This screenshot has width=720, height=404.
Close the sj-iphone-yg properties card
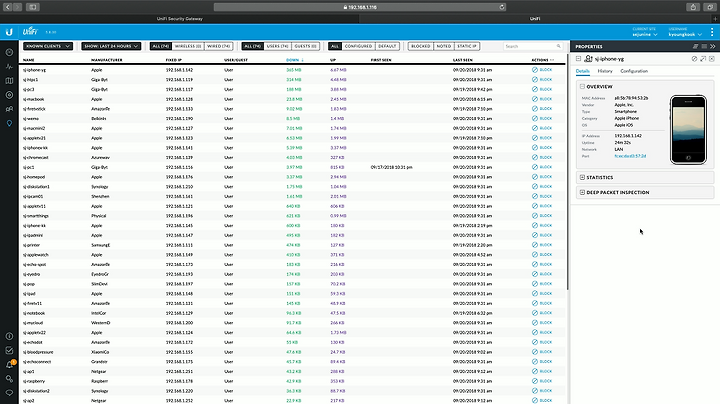coord(712,59)
